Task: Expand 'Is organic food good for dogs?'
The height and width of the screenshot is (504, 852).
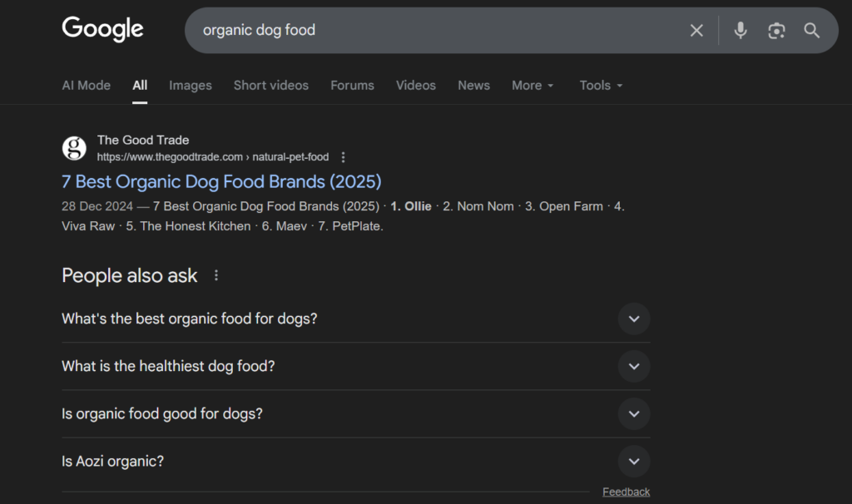Action: (633, 413)
